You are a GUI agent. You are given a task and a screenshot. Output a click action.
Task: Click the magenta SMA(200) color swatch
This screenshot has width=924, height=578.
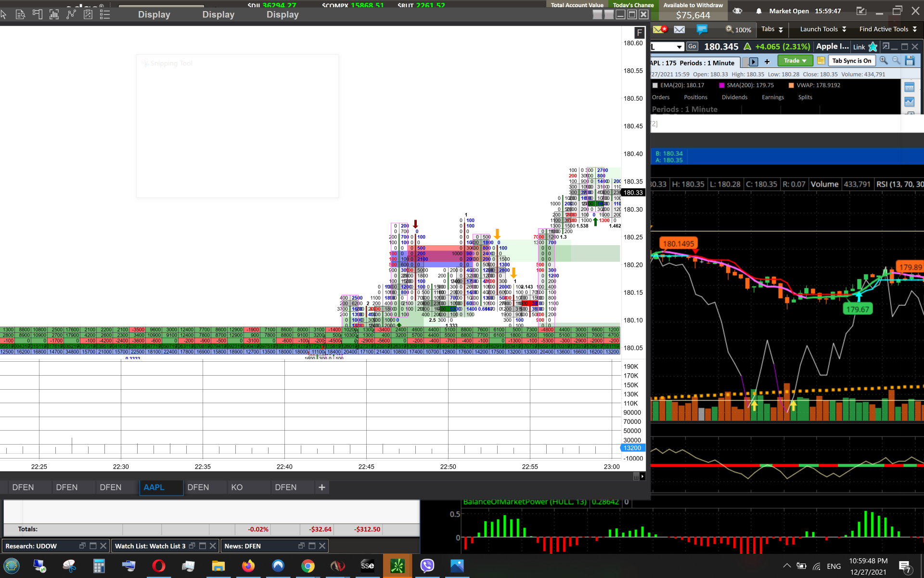click(x=721, y=85)
